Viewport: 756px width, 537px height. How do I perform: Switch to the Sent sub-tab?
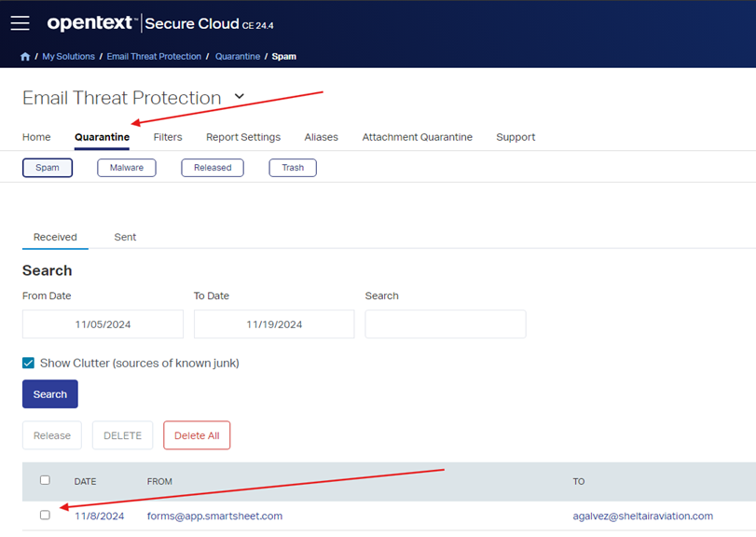125,237
